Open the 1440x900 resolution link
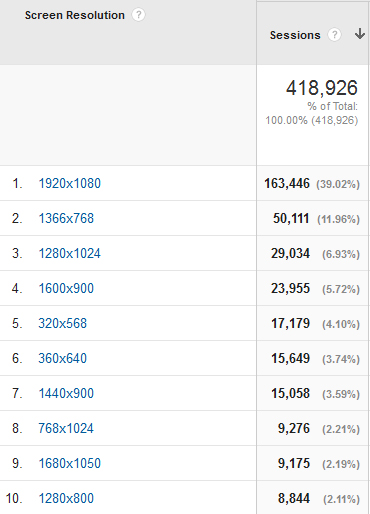The height and width of the screenshot is (514, 370). [x=66, y=393]
